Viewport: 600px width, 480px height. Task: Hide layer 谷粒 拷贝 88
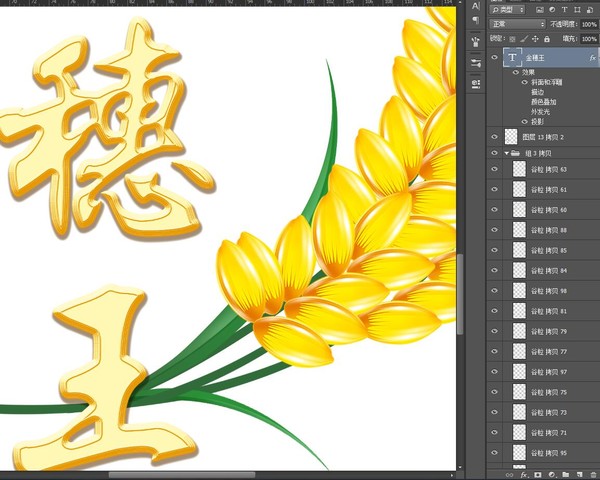coord(494,230)
